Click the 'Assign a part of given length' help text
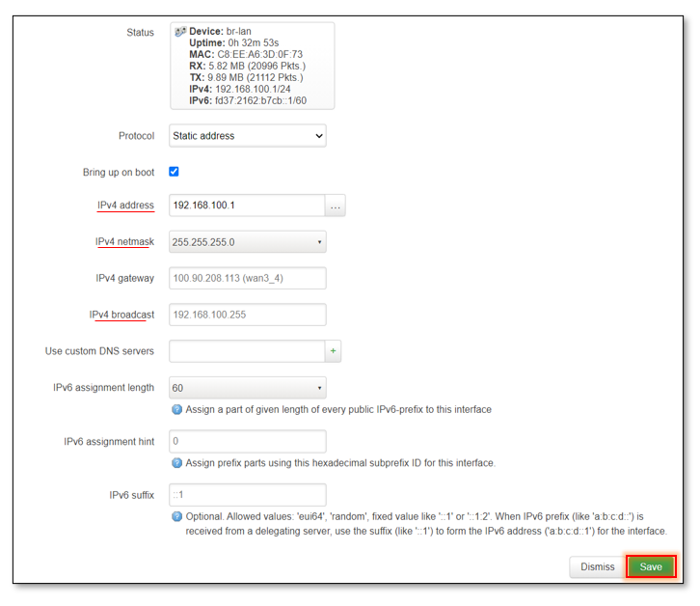 click(x=338, y=409)
